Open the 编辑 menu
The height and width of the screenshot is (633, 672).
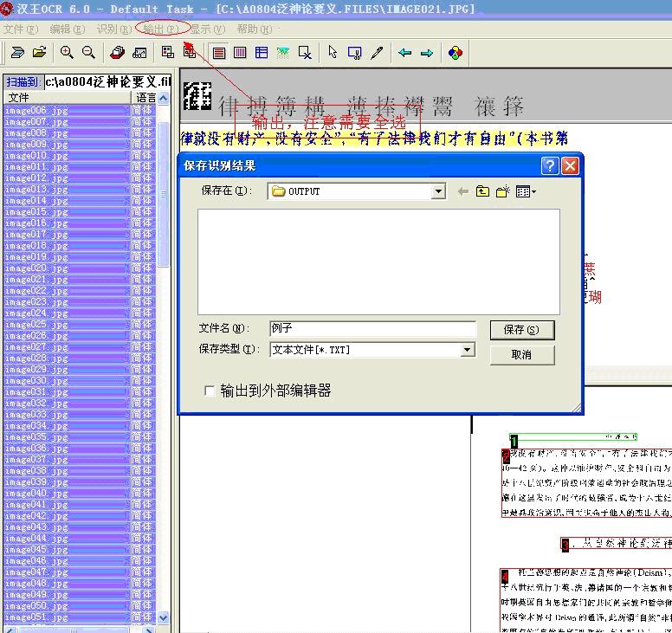pyautogui.click(x=68, y=29)
